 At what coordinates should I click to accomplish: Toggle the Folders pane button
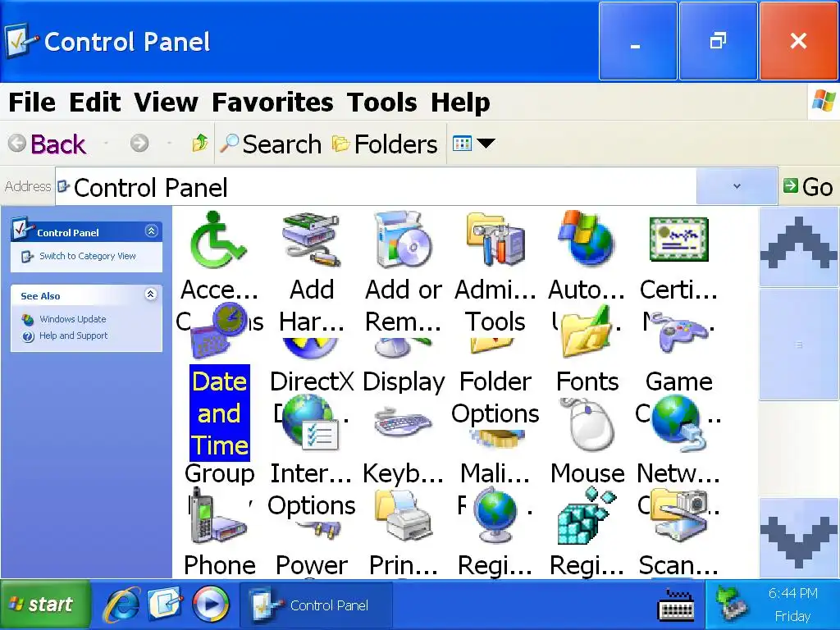(x=385, y=144)
